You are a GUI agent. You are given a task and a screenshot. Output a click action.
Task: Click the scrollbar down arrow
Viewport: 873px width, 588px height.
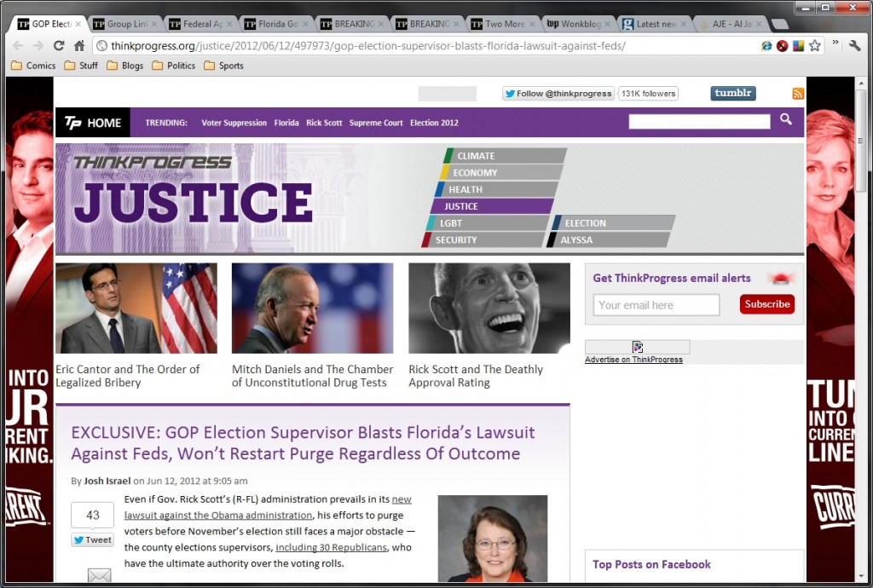(861, 577)
